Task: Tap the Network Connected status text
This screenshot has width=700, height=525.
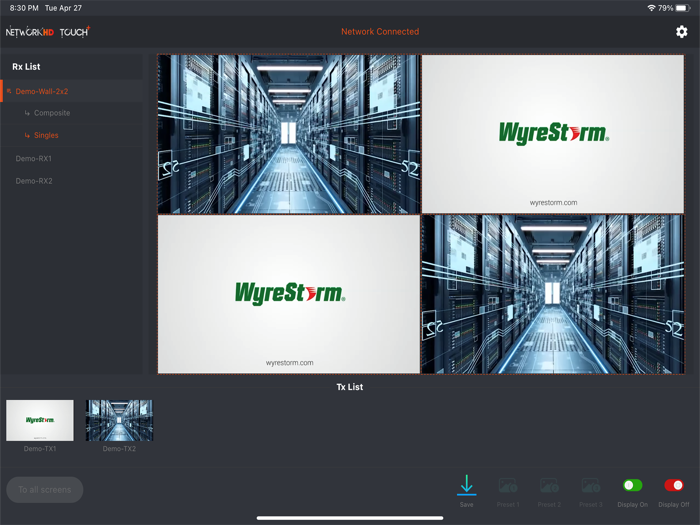Action: tap(380, 32)
